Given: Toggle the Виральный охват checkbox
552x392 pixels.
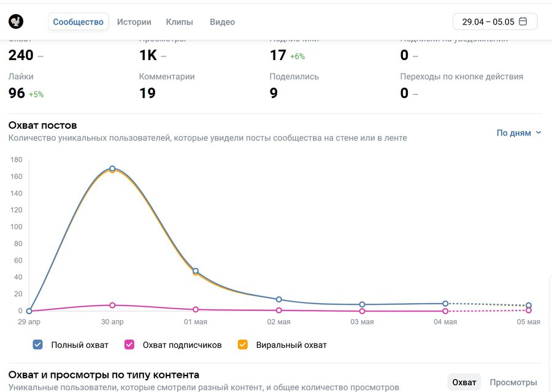Looking at the screenshot, I should coord(242,345).
